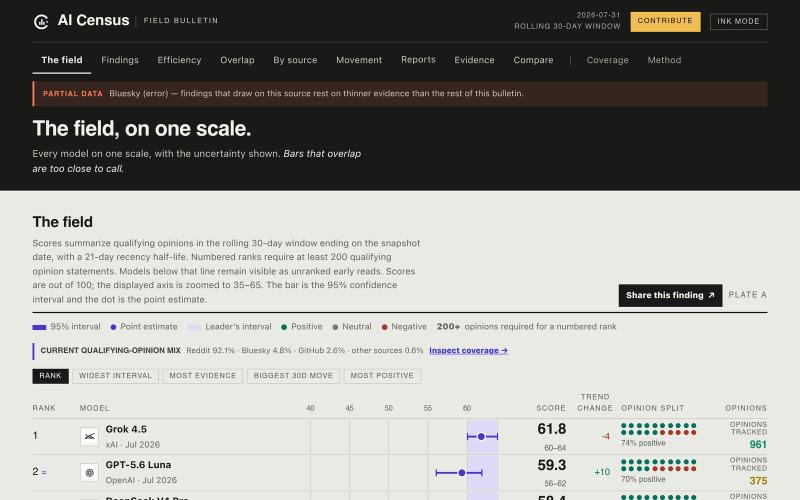
Task: Click the Grok 4.5 model name
Action: [x=126, y=429]
